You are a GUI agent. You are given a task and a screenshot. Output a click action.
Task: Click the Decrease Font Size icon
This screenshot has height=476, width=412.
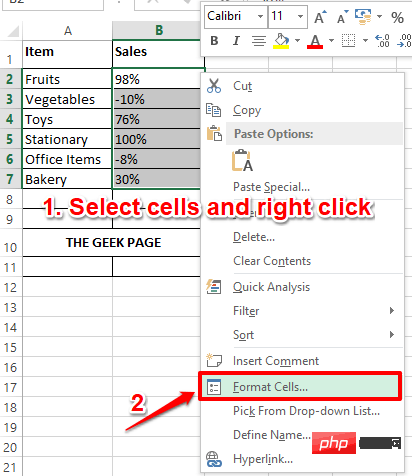[342, 17]
